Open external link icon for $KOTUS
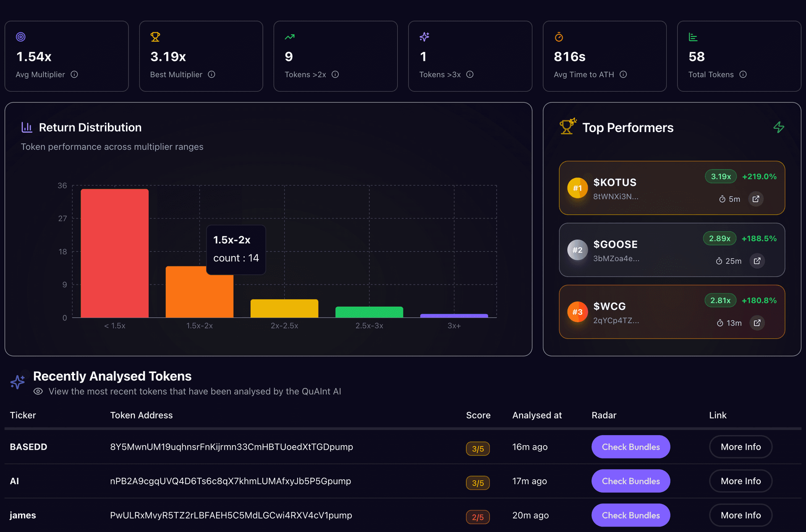Image resolution: width=806 pixels, height=532 pixels. [756, 199]
